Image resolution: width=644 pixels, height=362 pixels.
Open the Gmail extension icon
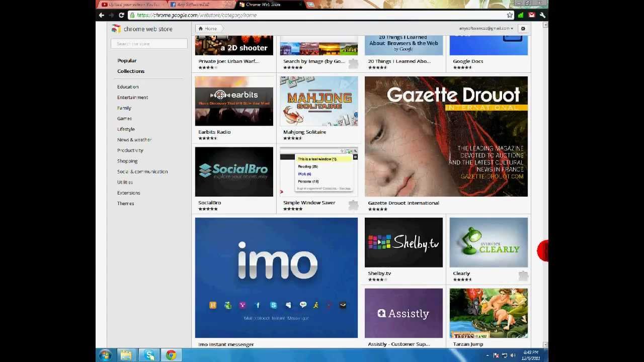532,15
